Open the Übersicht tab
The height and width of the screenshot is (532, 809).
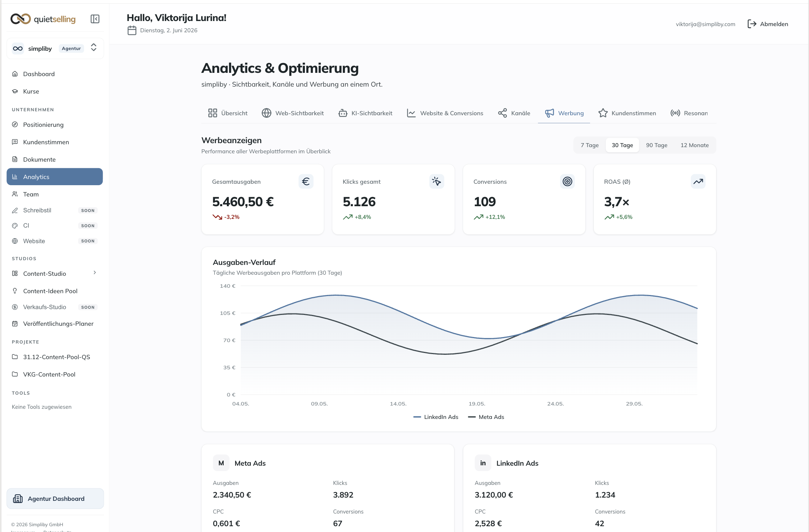click(x=228, y=113)
